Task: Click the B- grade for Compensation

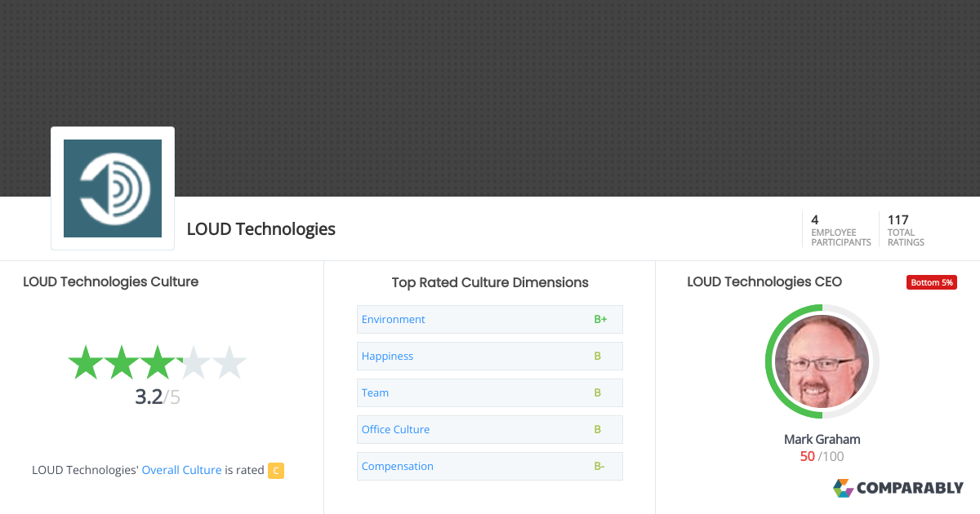Action: coord(599,466)
